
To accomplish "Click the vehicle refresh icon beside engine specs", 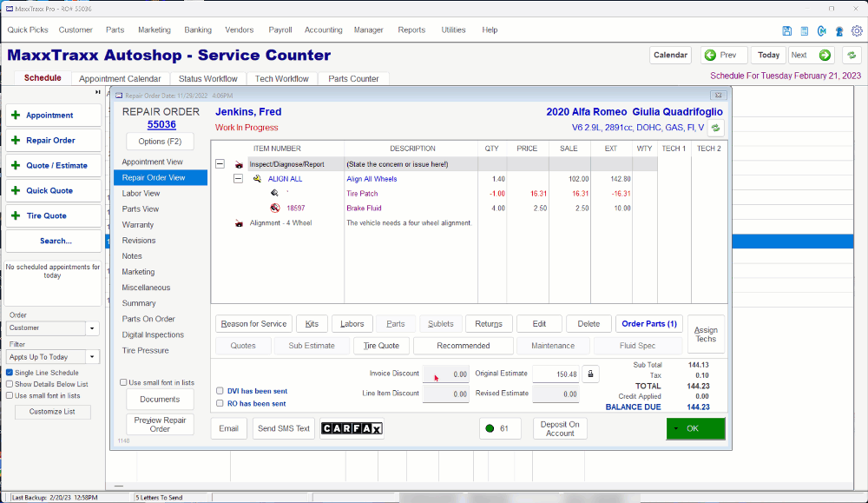I will click(x=716, y=128).
